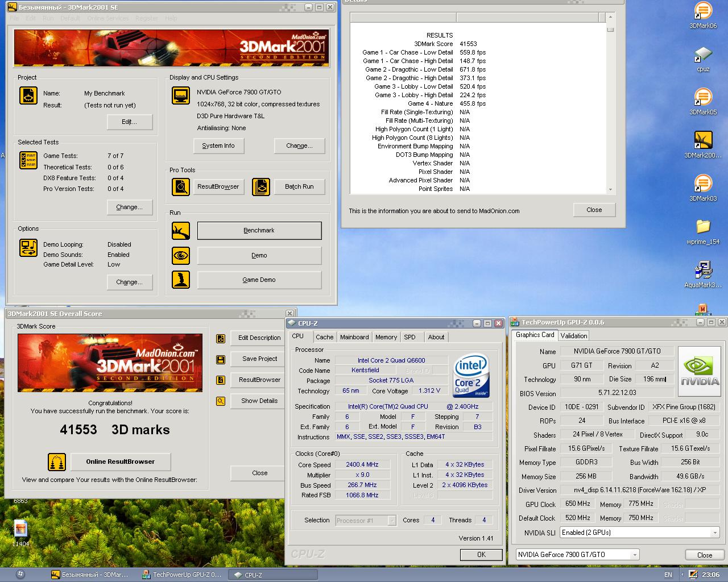728x582 pixels.
Task: Click the Online ResultBrowser icon
Action: coord(57,462)
